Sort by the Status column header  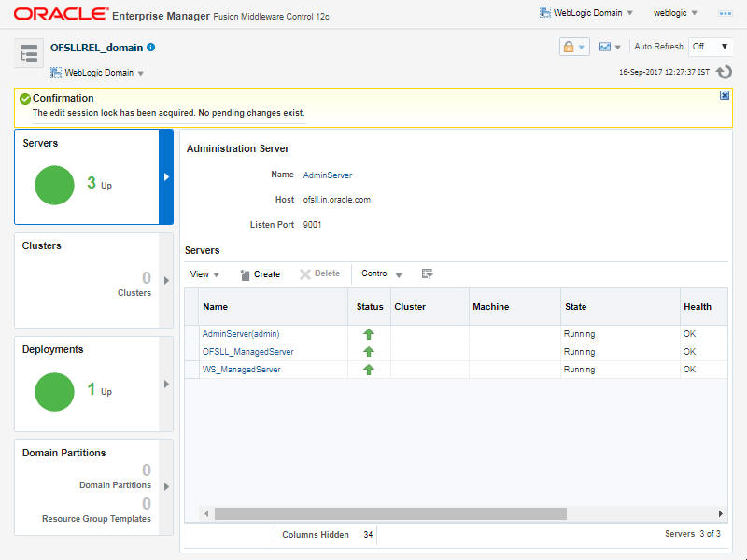click(369, 307)
